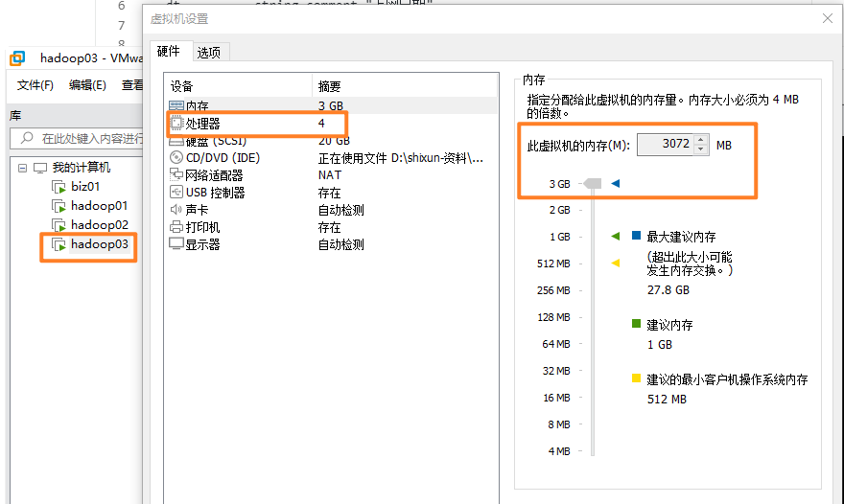The height and width of the screenshot is (504, 844).
Task: Click the search magnifier icon in library
Action: [x=27, y=138]
